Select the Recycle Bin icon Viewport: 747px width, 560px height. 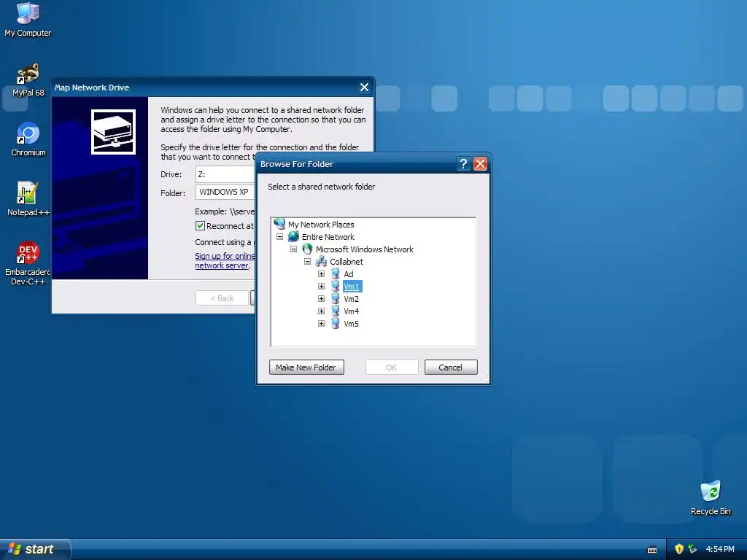[711, 498]
